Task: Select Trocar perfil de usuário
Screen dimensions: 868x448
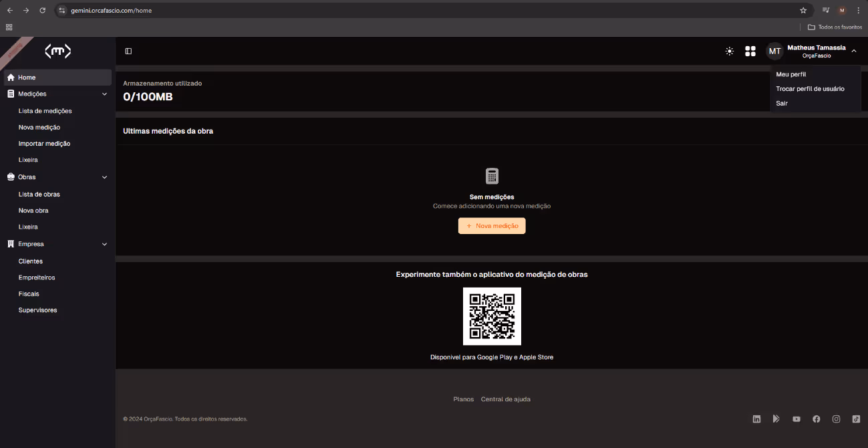Action: coord(810,89)
